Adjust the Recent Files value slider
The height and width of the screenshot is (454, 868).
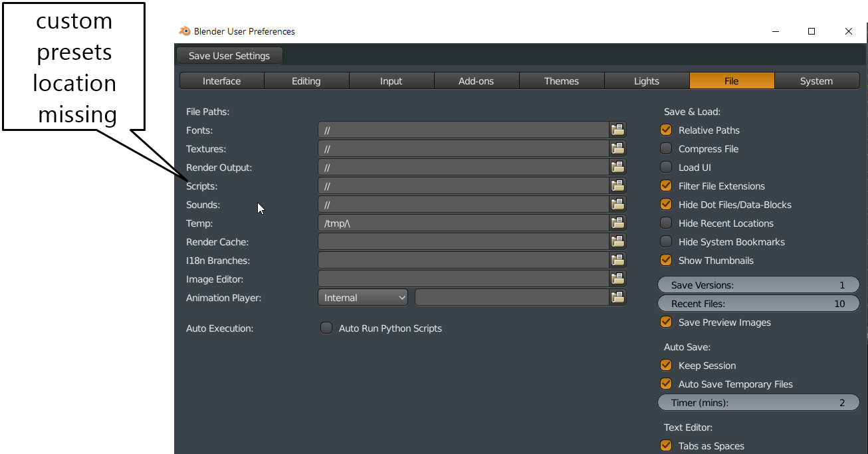pos(758,304)
